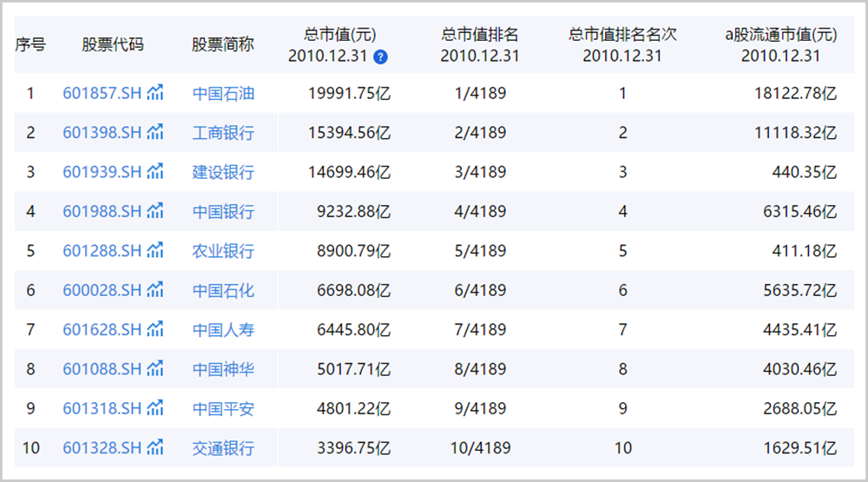Click the 股票简称 column header
This screenshot has height=482, width=868.
click(x=223, y=44)
